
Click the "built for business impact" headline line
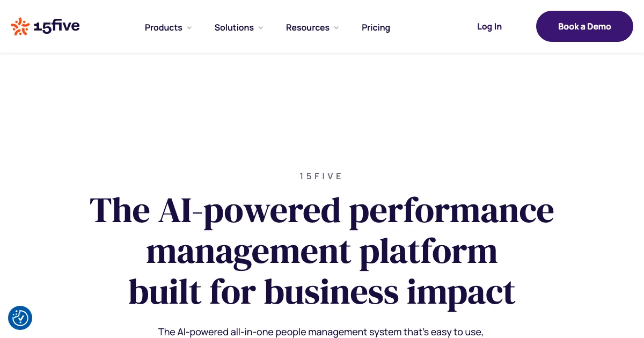coord(322,292)
